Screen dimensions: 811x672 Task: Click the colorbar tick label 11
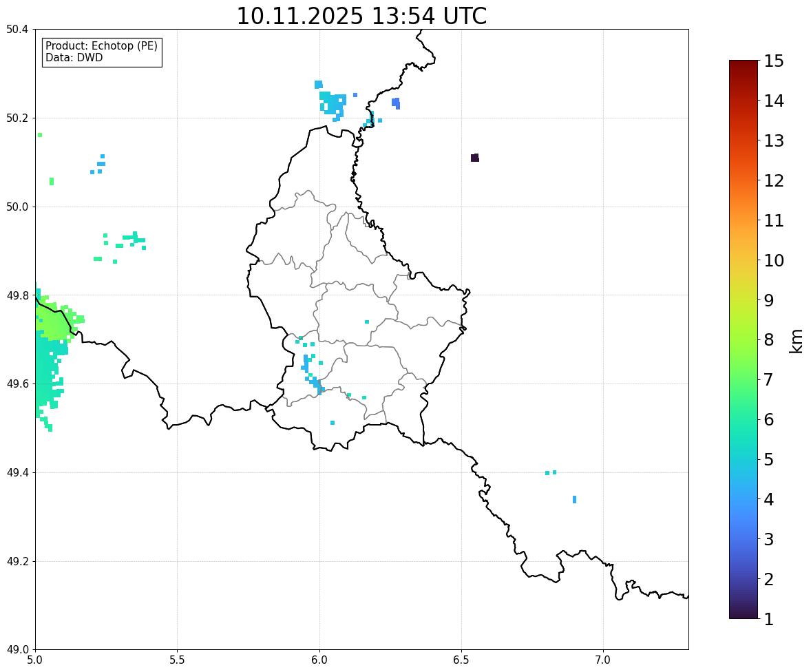(x=774, y=220)
